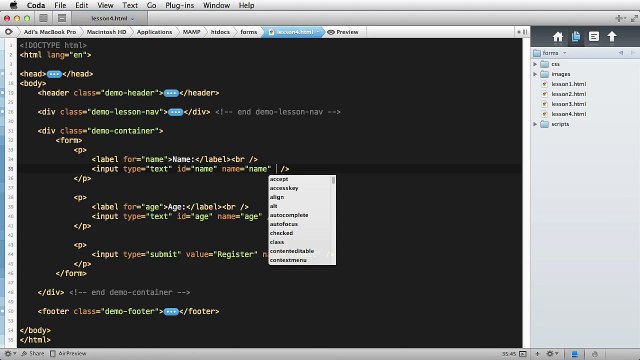Click MAMP in the path bar
Viewport: 640px width, 360px height.
click(191, 32)
